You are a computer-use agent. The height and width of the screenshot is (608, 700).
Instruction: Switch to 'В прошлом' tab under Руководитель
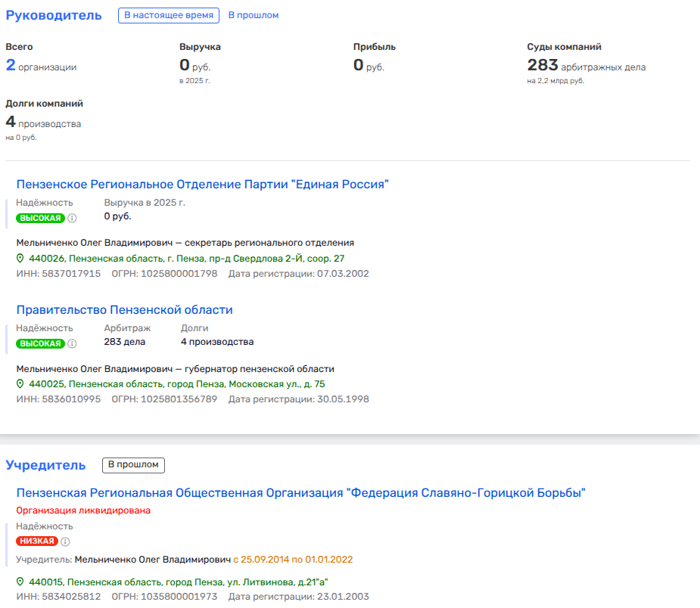coord(253,15)
